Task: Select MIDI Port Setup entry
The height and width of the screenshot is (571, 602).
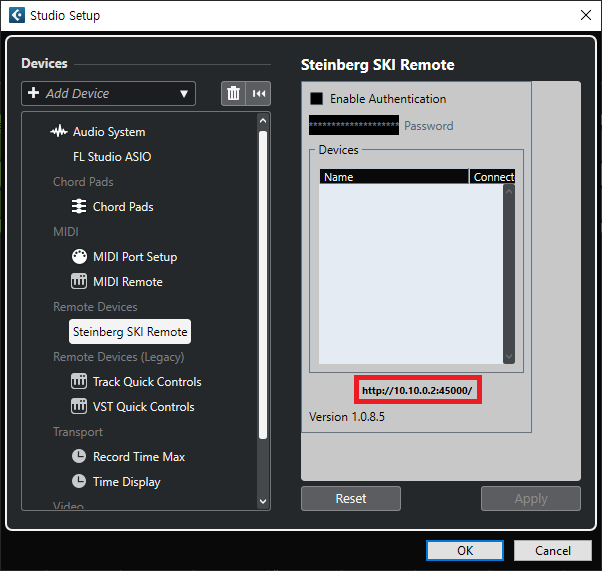Action: [x=135, y=257]
